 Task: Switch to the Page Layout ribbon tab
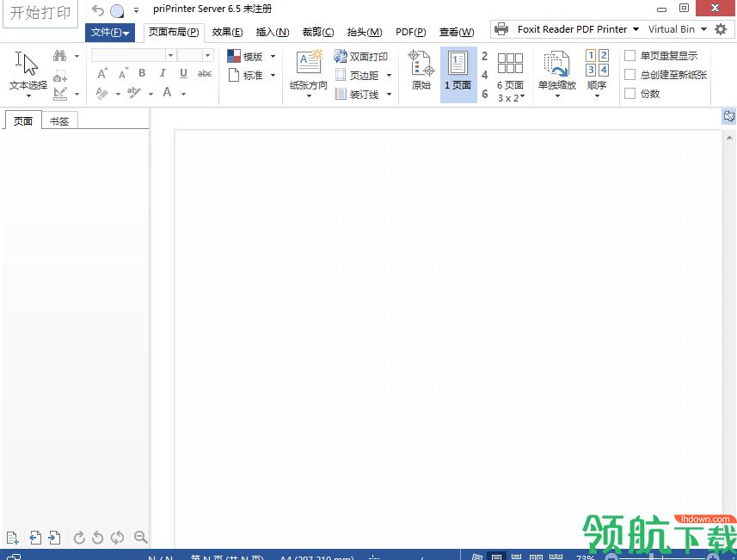[174, 32]
